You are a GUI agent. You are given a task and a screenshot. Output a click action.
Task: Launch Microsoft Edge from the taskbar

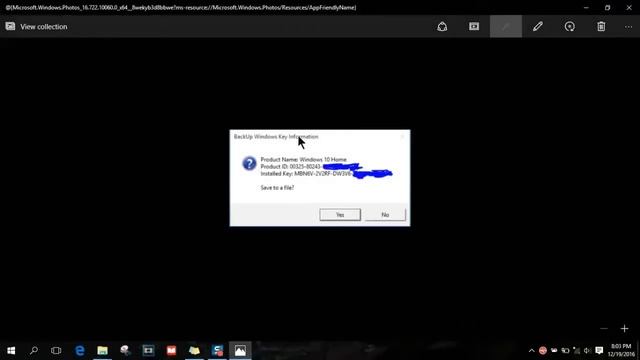coord(80,350)
